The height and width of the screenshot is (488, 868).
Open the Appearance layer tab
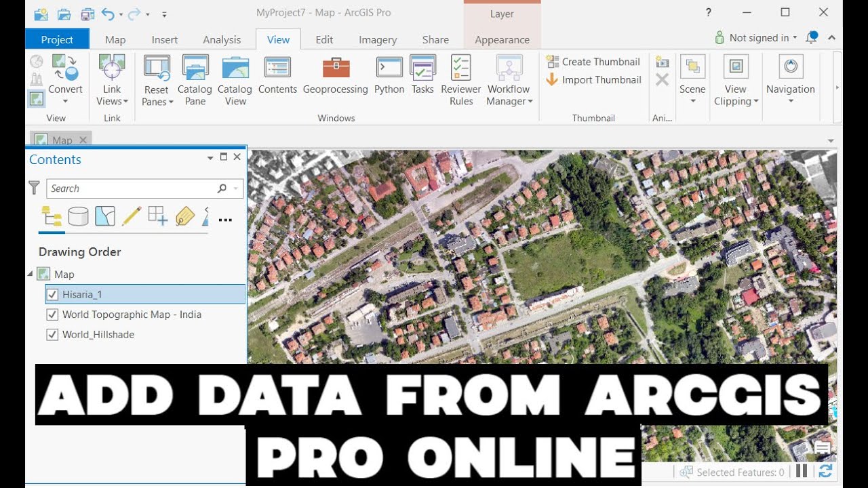tap(502, 39)
